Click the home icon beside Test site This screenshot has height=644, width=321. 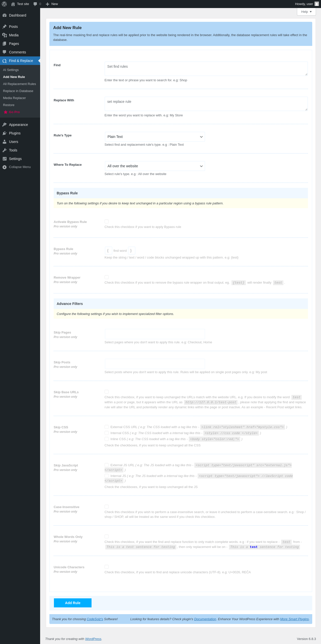(13, 4)
